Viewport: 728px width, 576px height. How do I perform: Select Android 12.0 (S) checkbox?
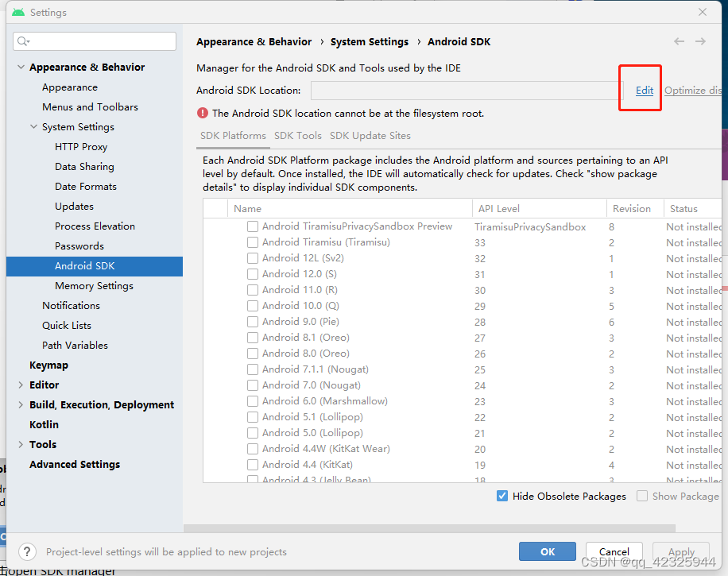coord(253,274)
